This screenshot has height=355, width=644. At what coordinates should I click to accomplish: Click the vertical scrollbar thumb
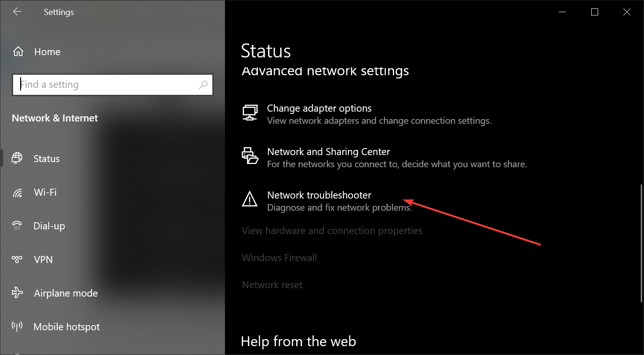click(x=641, y=243)
